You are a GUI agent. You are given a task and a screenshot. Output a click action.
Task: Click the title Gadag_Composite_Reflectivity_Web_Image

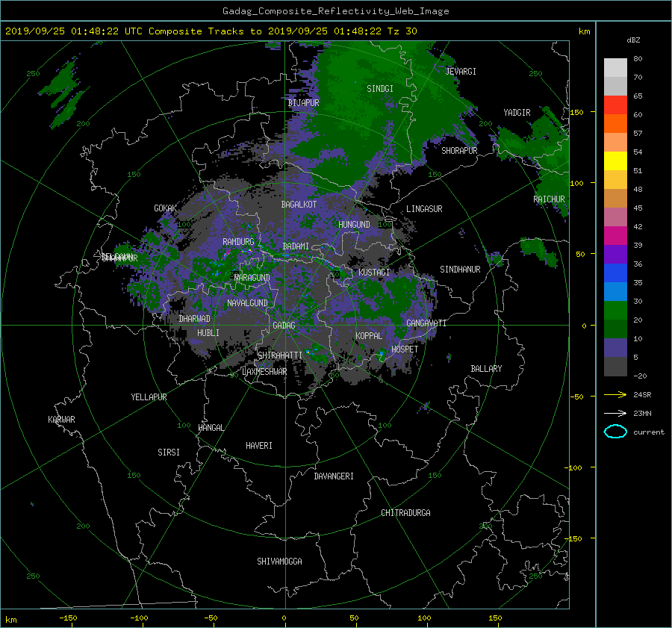pos(335,11)
